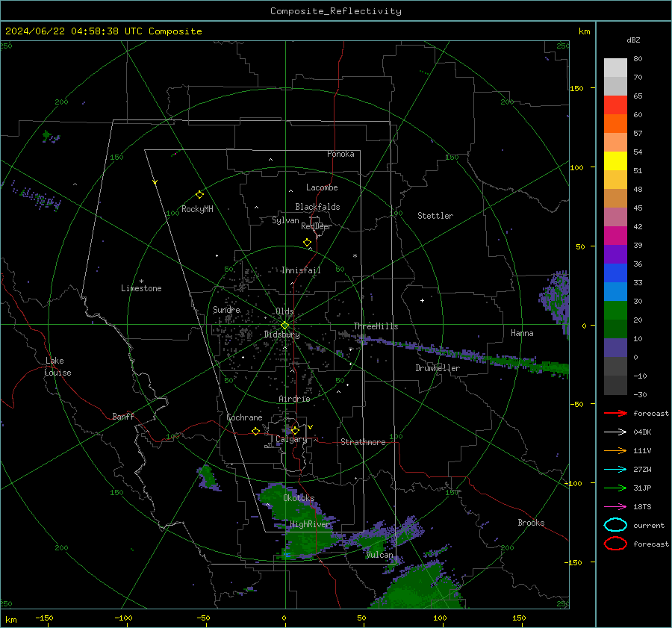
Task: Click the yellow V marker east of Calgary
Action: [310, 427]
